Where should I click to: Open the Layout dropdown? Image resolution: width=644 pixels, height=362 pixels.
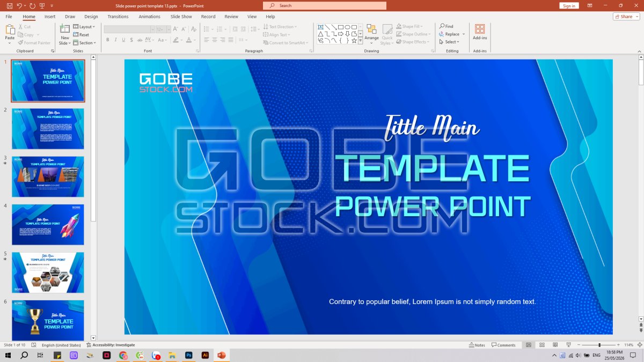coord(84,27)
